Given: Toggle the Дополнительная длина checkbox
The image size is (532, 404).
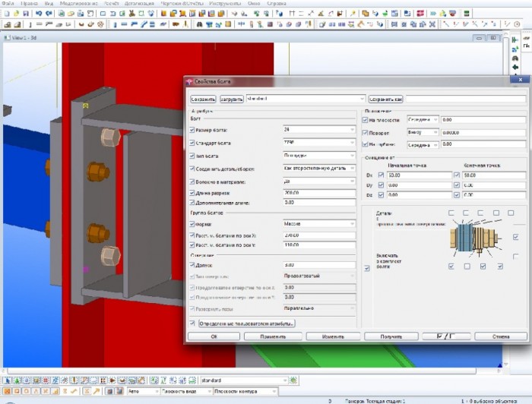Looking at the screenshot, I should (192, 203).
